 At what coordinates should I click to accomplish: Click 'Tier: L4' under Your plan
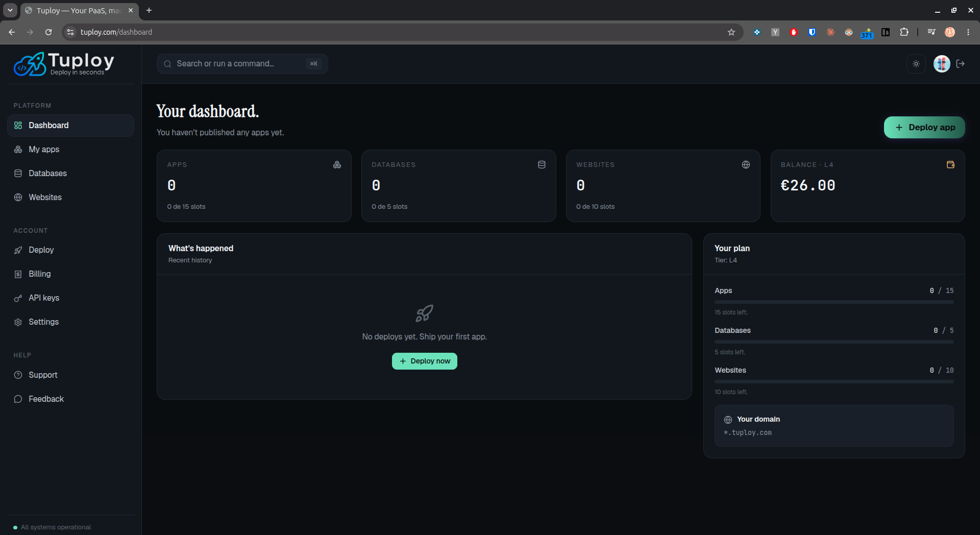point(726,260)
